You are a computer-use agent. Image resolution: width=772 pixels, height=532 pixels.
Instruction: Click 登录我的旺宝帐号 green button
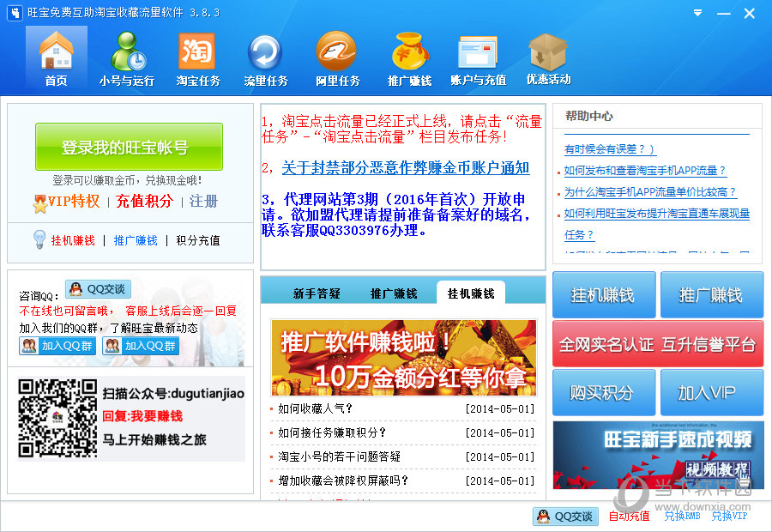(x=129, y=147)
